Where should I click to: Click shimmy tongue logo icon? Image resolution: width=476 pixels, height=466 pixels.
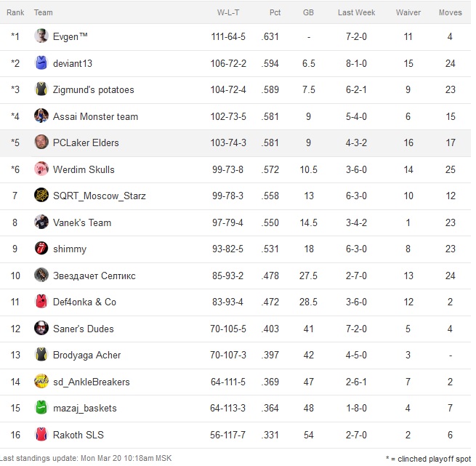(41, 249)
